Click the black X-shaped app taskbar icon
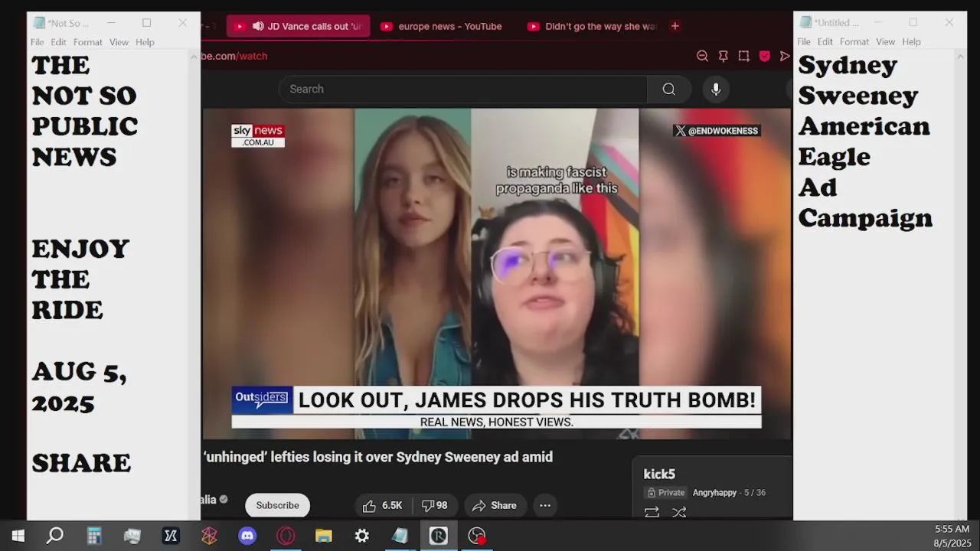980x551 pixels. point(171,536)
